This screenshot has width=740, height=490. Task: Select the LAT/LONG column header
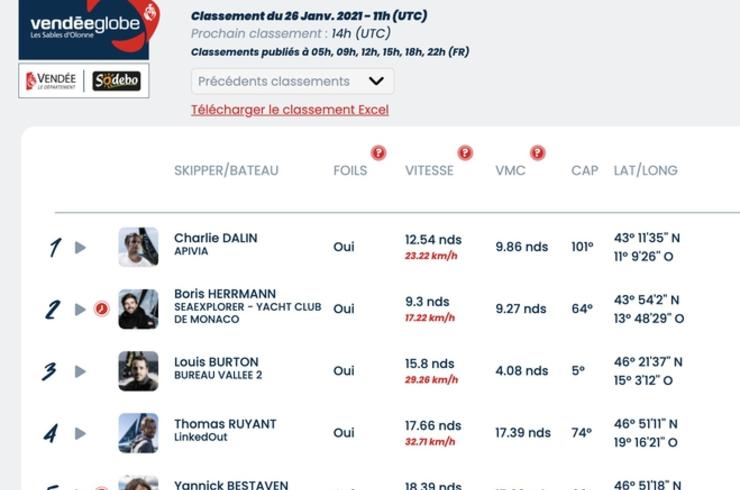pos(646,170)
